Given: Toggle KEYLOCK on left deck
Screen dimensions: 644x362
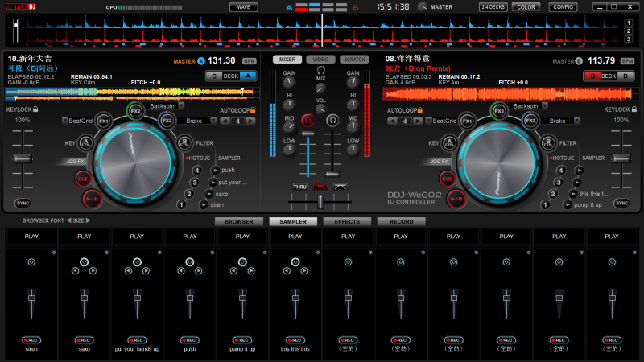Looking at the screenshot, I should 35,109.
